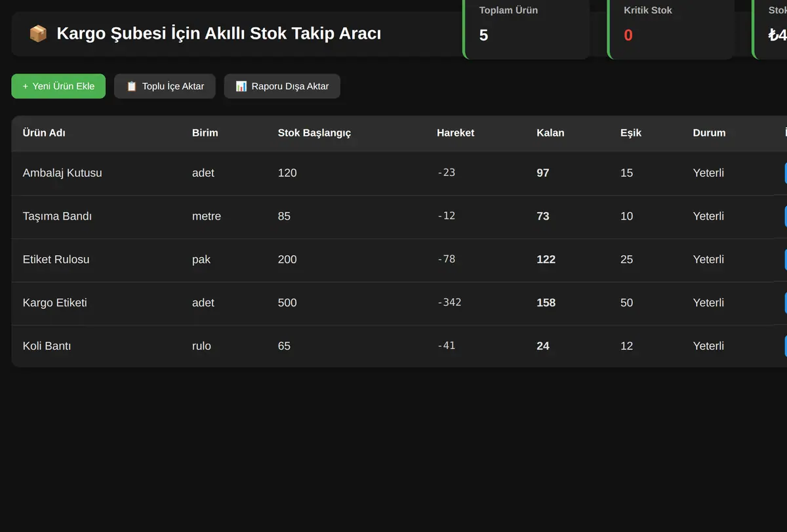Click Yeterli status for Koli Bantı
This screenshot has width=787, height=532.
coord(708,346)
